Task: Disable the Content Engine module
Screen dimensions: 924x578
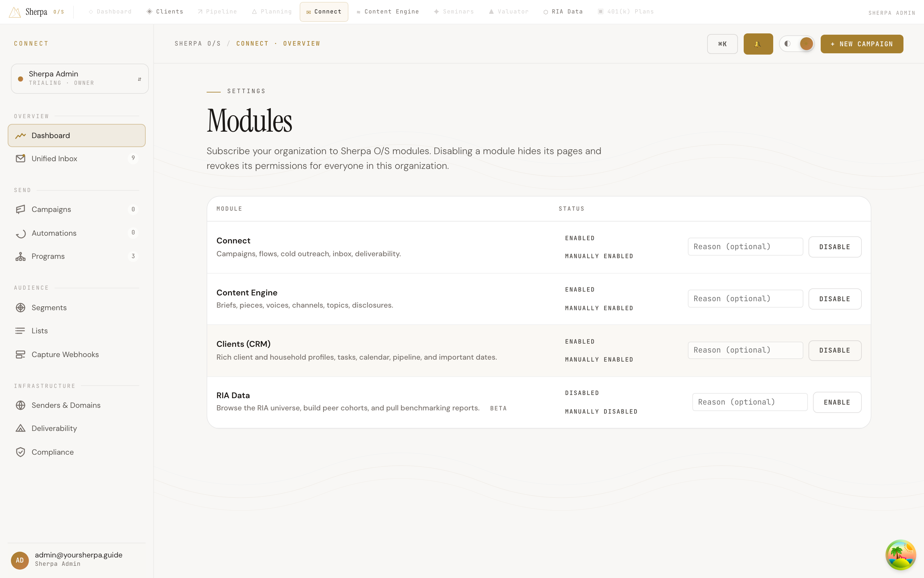Action: point(835,299)
